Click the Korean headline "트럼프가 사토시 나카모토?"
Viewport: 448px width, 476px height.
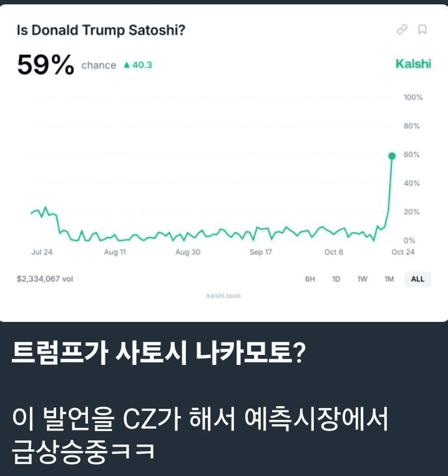[x=158, y=356]
